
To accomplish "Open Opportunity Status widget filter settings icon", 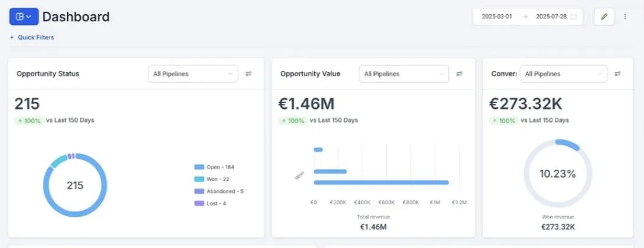I will click(249, 74).
